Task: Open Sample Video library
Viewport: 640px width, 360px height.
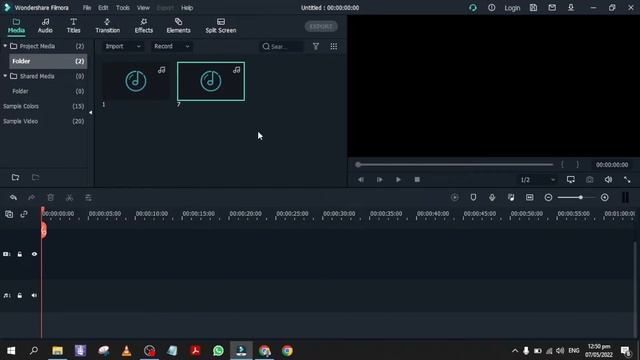Action: click(44, 121)
